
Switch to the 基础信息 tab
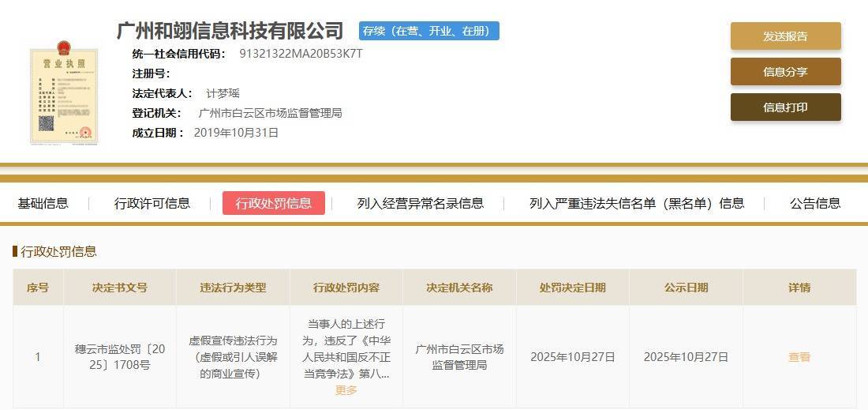point(43,203)
